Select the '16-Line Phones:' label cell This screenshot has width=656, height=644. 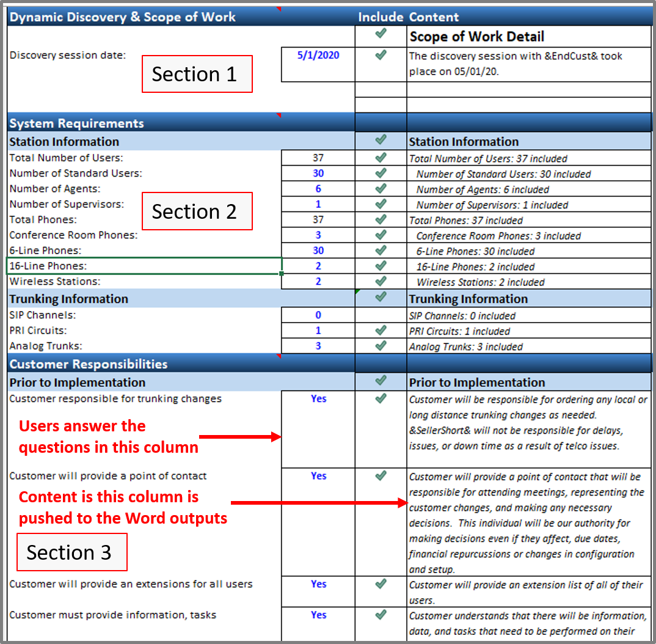tap(144, 266)
